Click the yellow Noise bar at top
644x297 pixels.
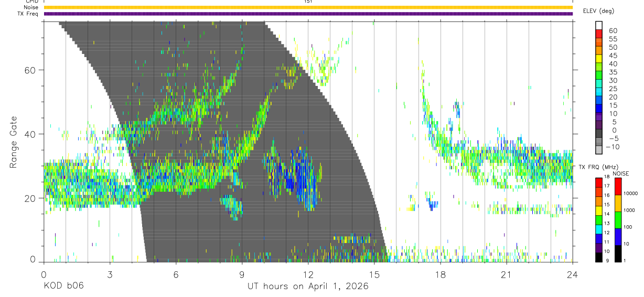coord(308,7)
